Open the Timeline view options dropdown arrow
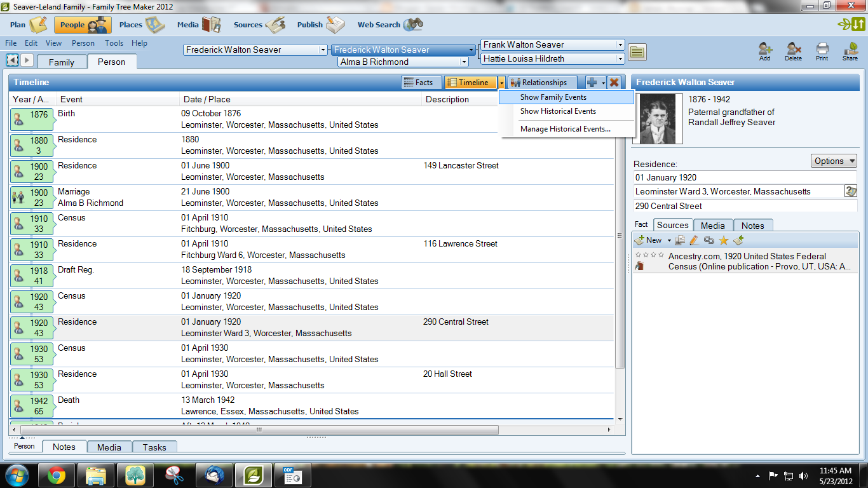Image resolution: width=868 pixels, height=488 pixels. coord(501,83)
